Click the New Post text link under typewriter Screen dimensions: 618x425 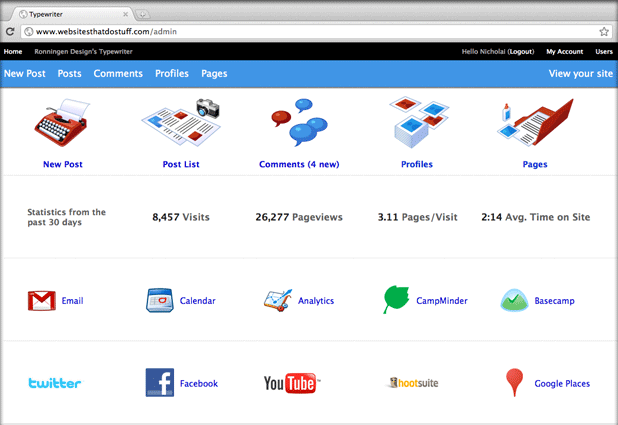(x=63, y=164)
